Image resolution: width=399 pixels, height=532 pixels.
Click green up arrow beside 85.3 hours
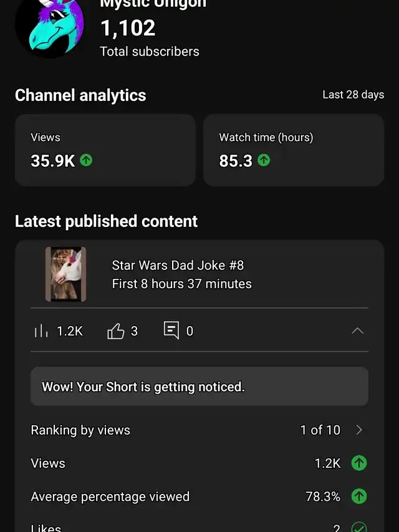(x=264, y=160)
